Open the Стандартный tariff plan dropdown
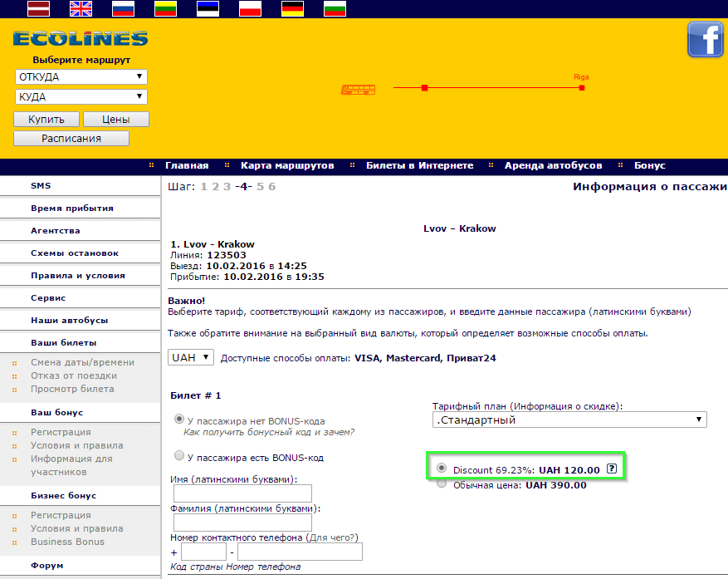728x579 pixels. (569, 420)
